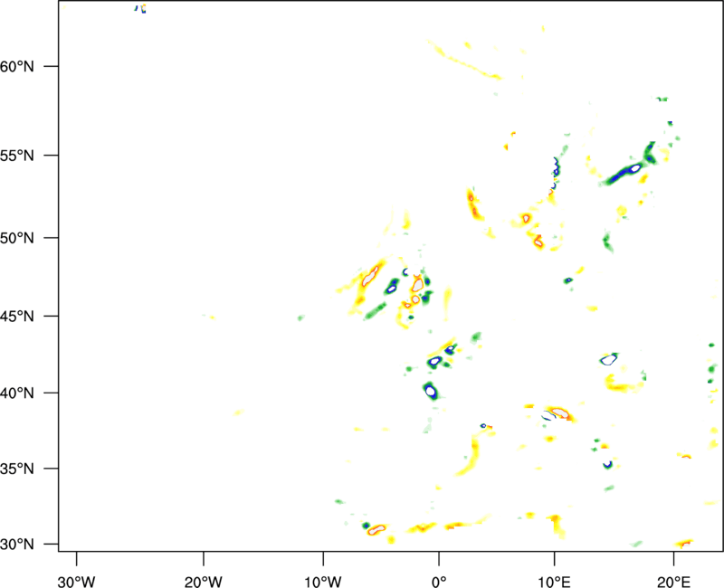The width and height of the screenshot is (724, 588).
Task: Click the 50°N latitude label
Action: 17,238
